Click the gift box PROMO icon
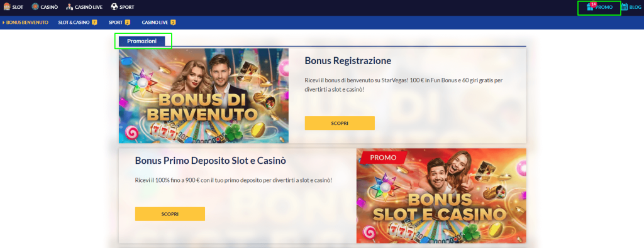This screenshot has height=248, width=644. (591, 6)
